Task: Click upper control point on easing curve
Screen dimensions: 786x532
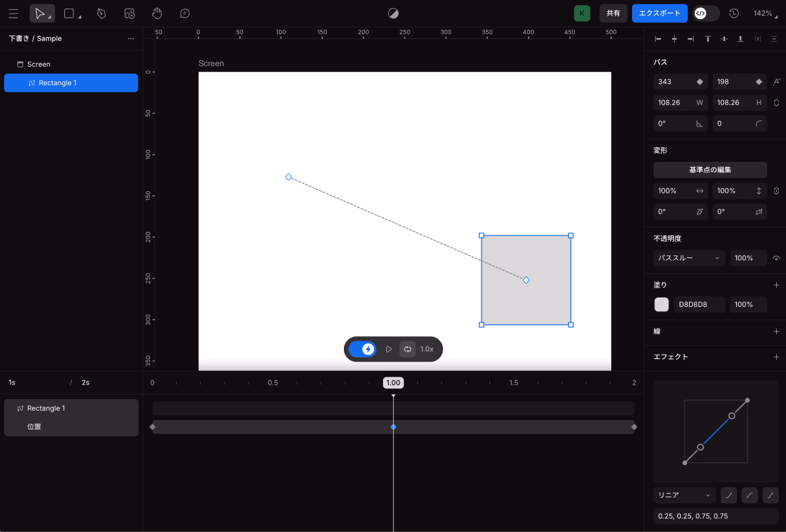Action: tap(732, 415)
